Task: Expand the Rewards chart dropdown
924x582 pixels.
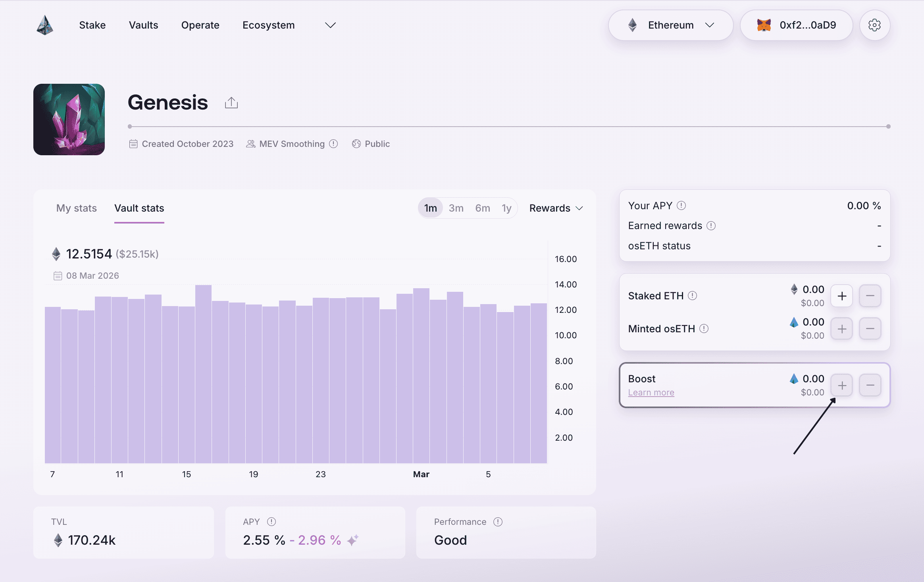Action: (556, 208)
